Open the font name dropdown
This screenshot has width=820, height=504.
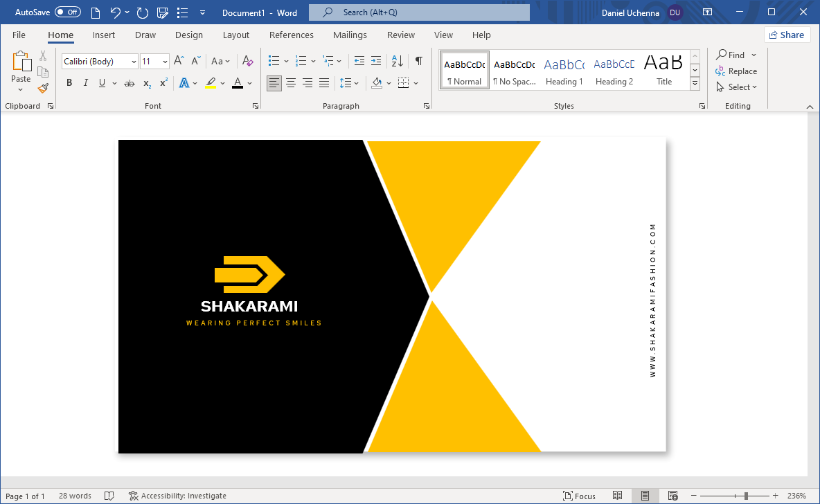click(134, 62)
